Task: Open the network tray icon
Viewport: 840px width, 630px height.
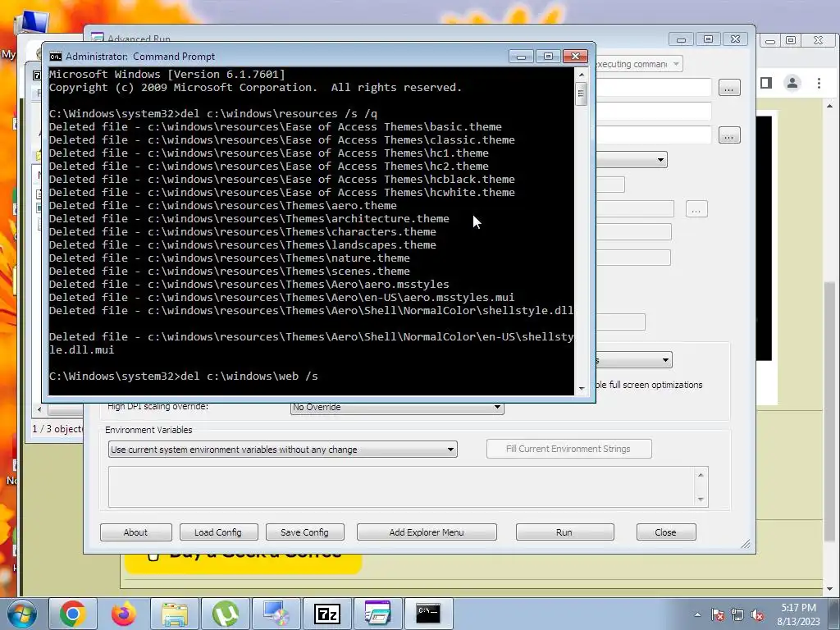Action: click(737, 615)
